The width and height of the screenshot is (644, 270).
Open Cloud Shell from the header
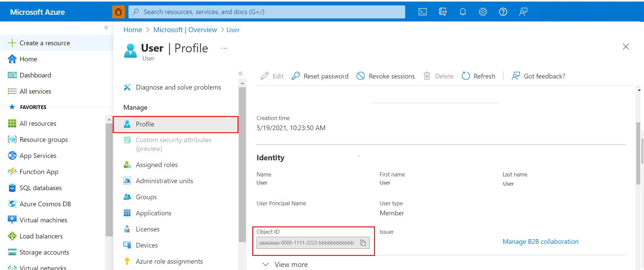tap(423, 12)
